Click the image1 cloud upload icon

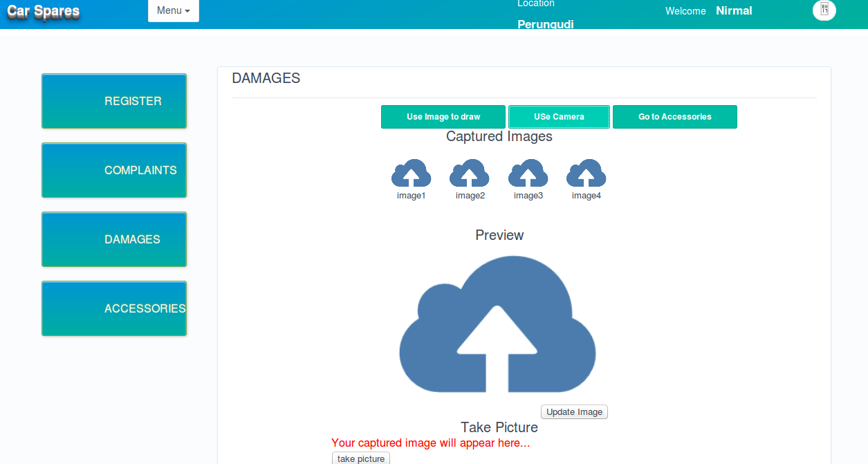coord(411,174)
